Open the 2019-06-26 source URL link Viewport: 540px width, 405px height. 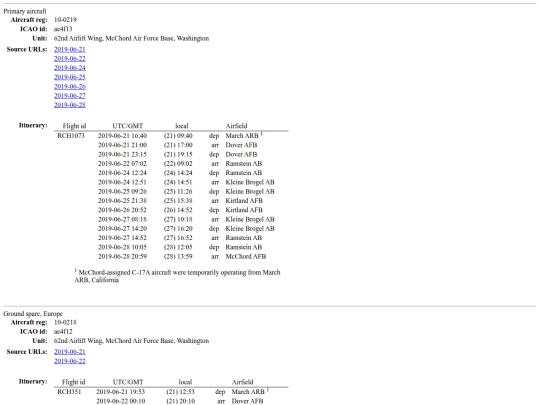click(x=70, y=86)
